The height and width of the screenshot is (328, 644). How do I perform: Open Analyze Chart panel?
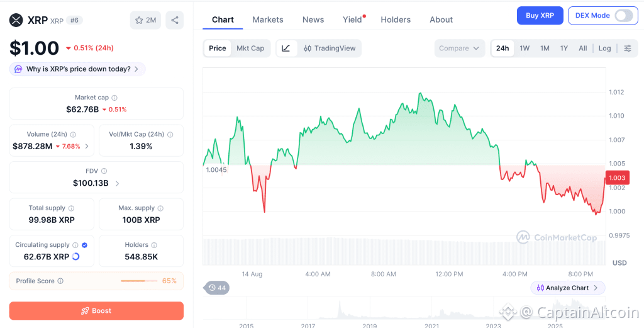click(568, 288)
